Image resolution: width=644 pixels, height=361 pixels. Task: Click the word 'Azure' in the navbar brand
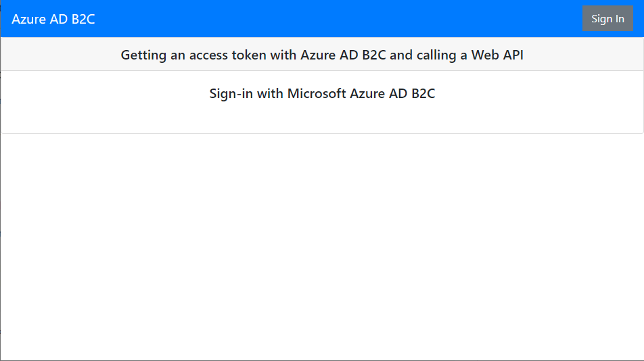28,19
